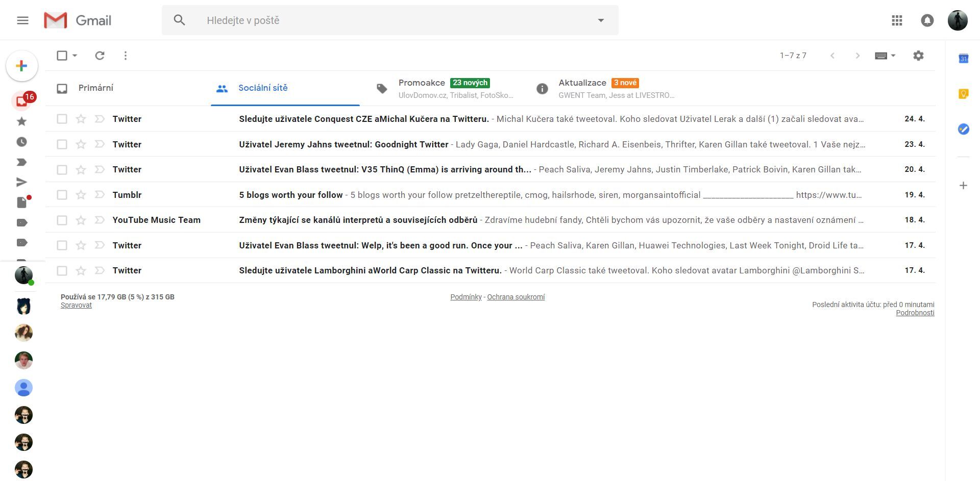This screenshot has width=980, height=481.
Task: Open the selection dropdown next to select-all checkbox
Action: 75,55
